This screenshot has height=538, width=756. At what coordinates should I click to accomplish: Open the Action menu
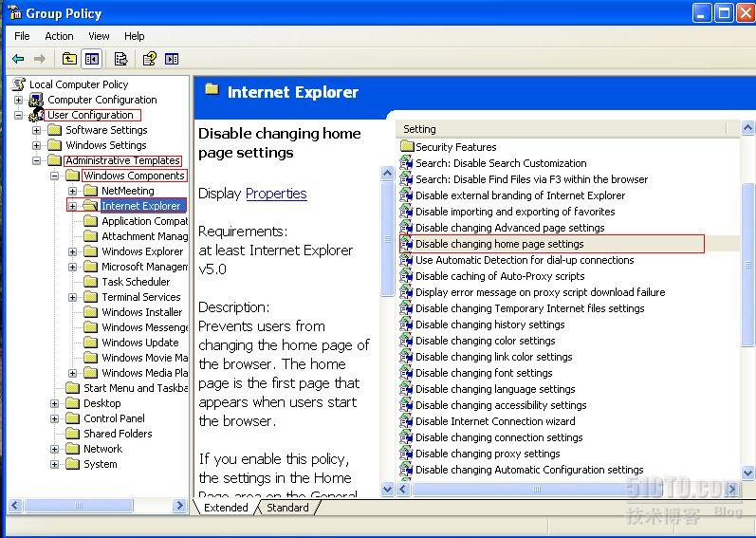tap(59, 36)
